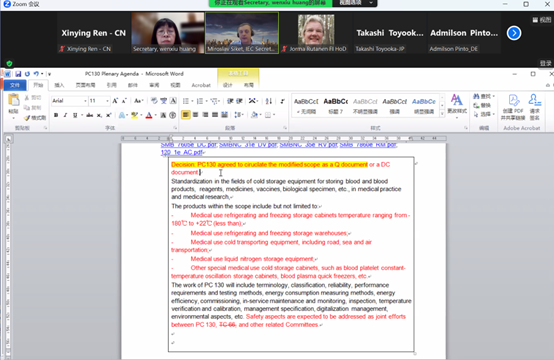The width and height of the screenshot is (554, 360).
Task: Click the red font color swatch
Action: tap(149, 115)
